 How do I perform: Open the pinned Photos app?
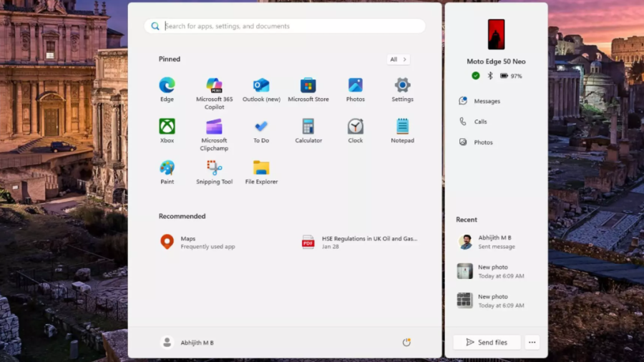point(355,89)
